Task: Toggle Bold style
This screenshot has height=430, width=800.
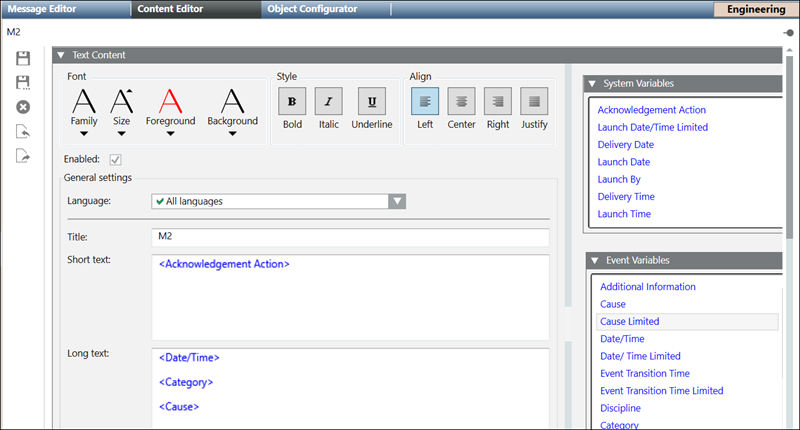Action: [x=292, y=101]
